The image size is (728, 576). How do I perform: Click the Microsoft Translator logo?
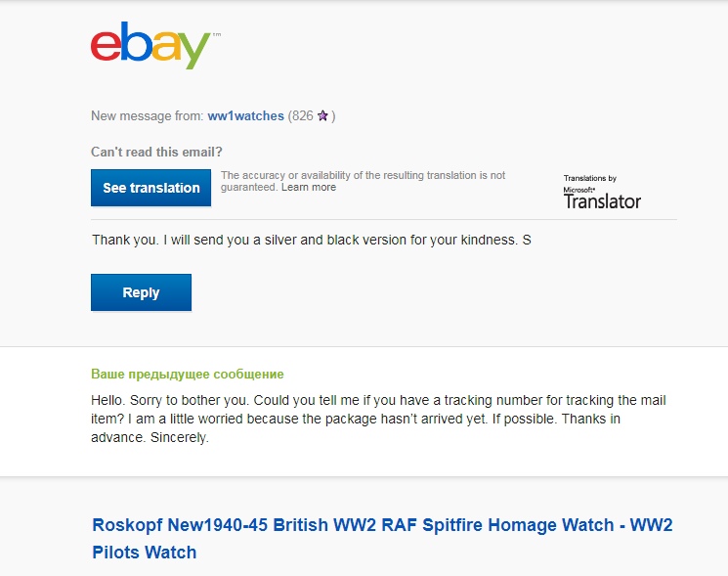(602, 200)
